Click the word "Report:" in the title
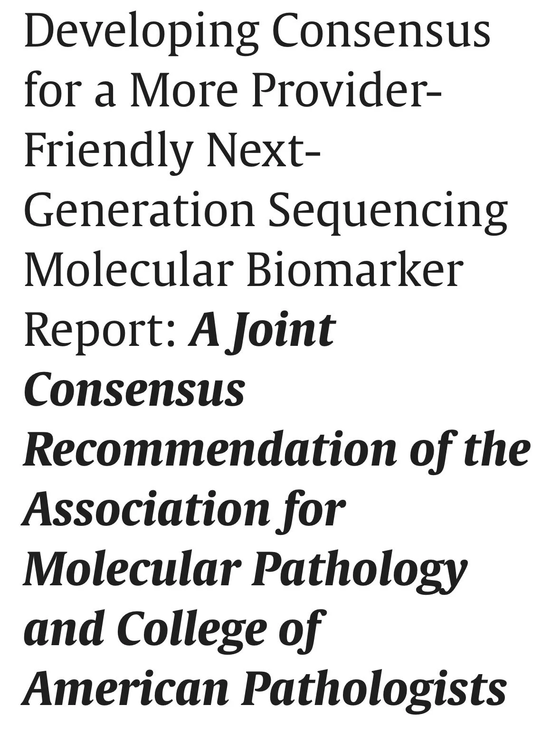 (x=100, y=330)
